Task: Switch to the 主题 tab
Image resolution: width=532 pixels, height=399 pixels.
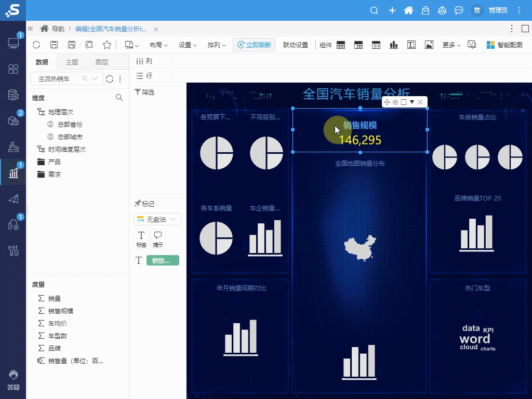Action: pyautogui.click(x=72, y=62)
